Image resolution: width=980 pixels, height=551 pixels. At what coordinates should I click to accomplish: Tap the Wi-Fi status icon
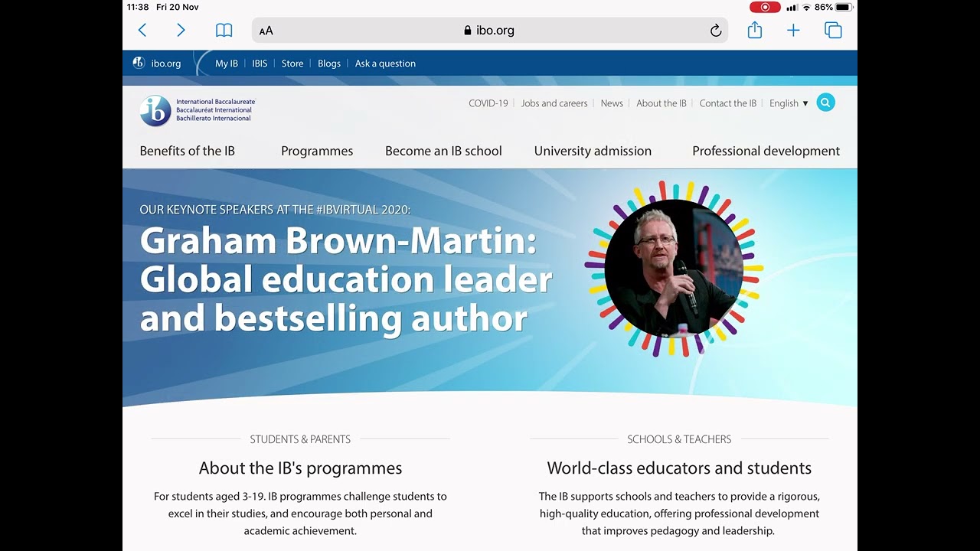point(806,7)
